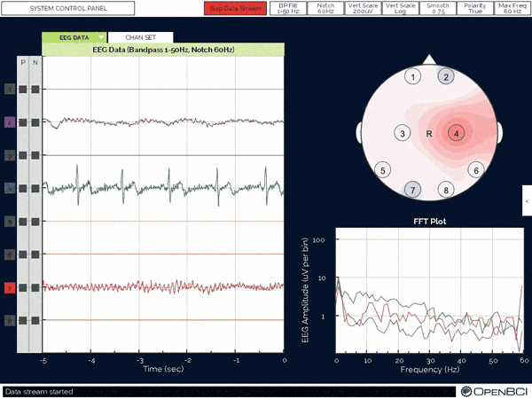Click electrode 4 on head plot
This screenshot has height=399, width=532.
click(457, 133)
